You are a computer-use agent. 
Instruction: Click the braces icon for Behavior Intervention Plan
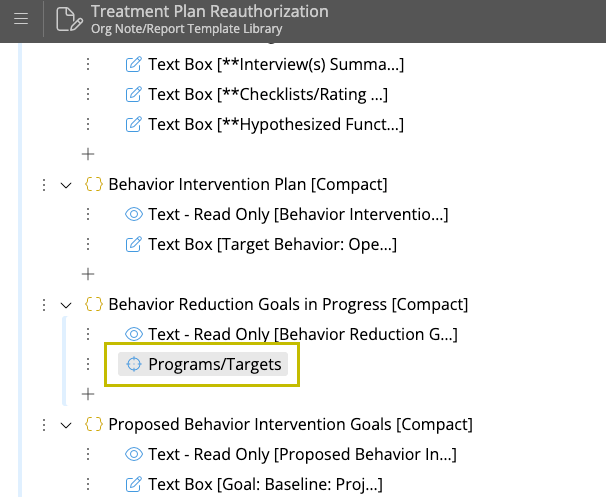(94, 185)
